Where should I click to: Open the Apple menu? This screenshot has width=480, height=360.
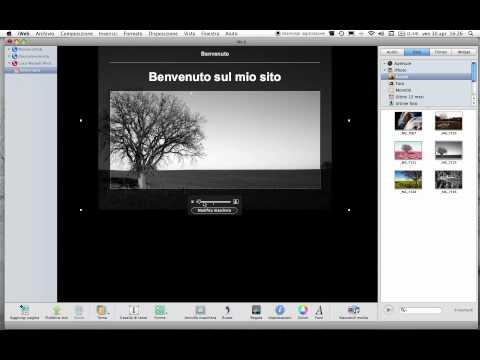tap(9, 34)
